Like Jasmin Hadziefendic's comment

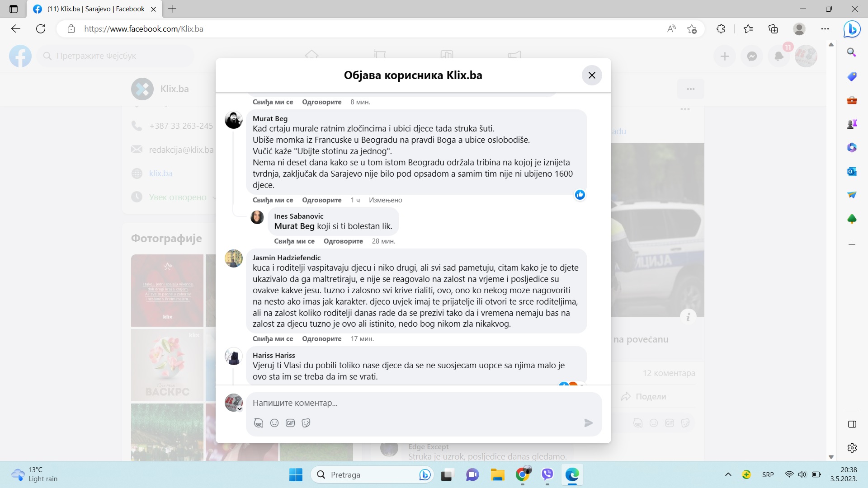click(x=273, y=339)
